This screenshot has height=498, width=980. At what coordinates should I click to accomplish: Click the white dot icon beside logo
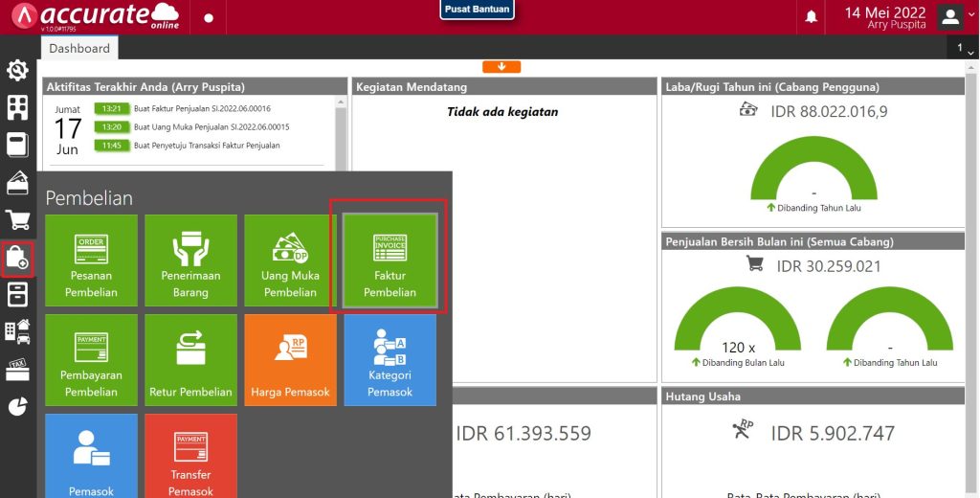[209, 17]
